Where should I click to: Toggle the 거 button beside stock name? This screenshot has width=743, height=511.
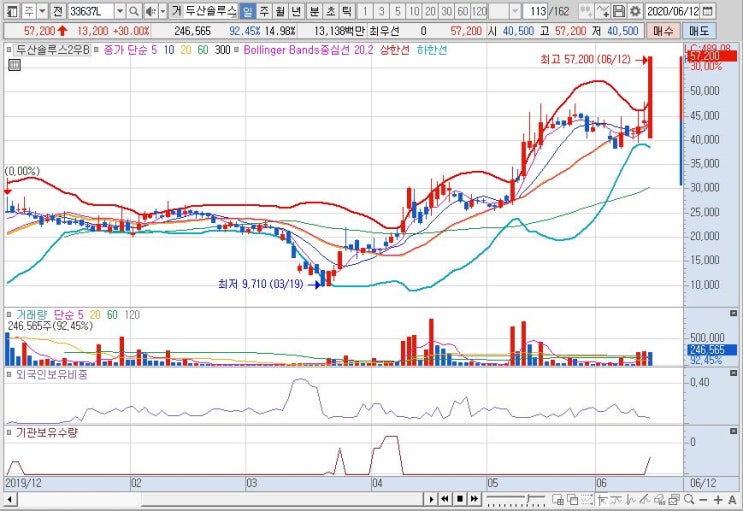point(176,10)
